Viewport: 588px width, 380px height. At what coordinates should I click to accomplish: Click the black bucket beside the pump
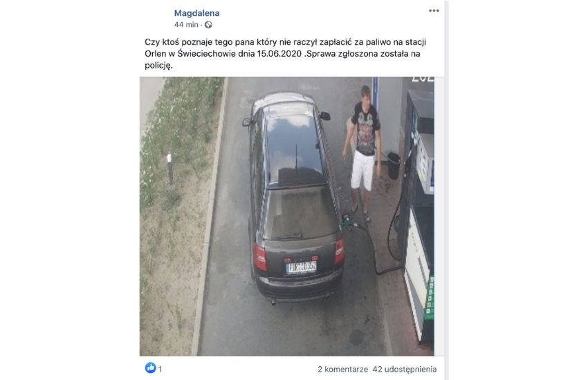tap(394, 166)
